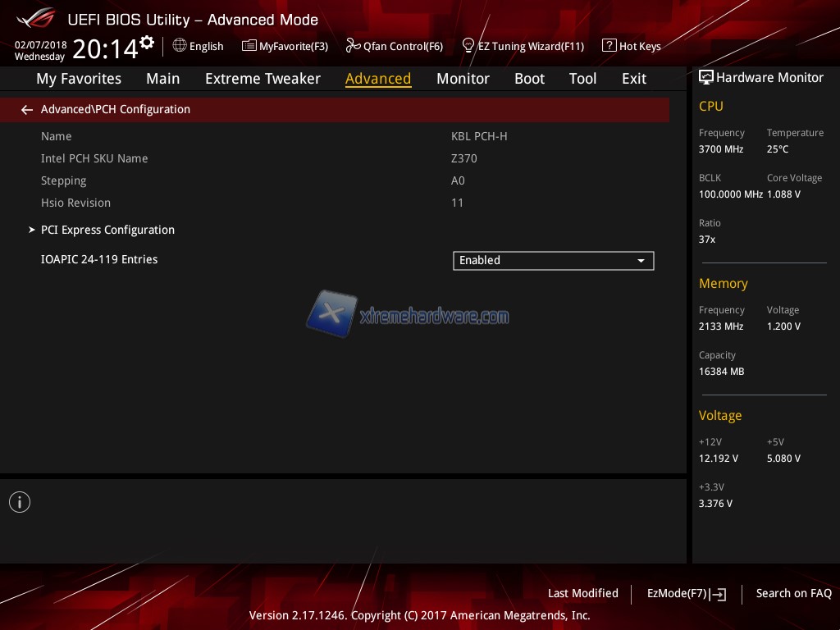The image size is (840, 630).
Task: Click the info icon in help panel
Action: tap(20, 502)
